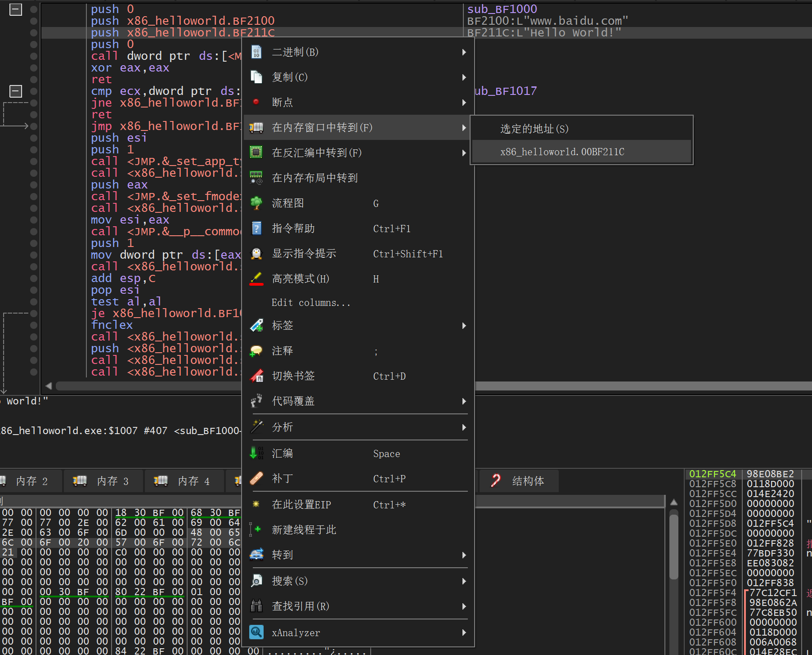Switch to the 内存 3 tab
Screen dimensions: 812x655
coord(103,481)
